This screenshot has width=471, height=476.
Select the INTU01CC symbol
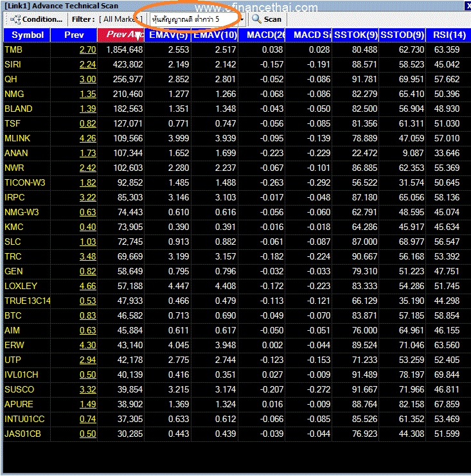point(24,419)
